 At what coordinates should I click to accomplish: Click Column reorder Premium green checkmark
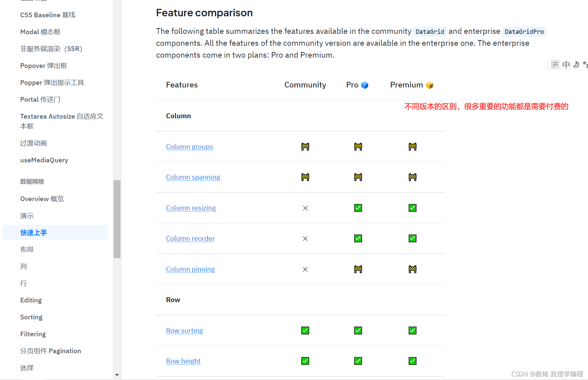pos(413,239)
